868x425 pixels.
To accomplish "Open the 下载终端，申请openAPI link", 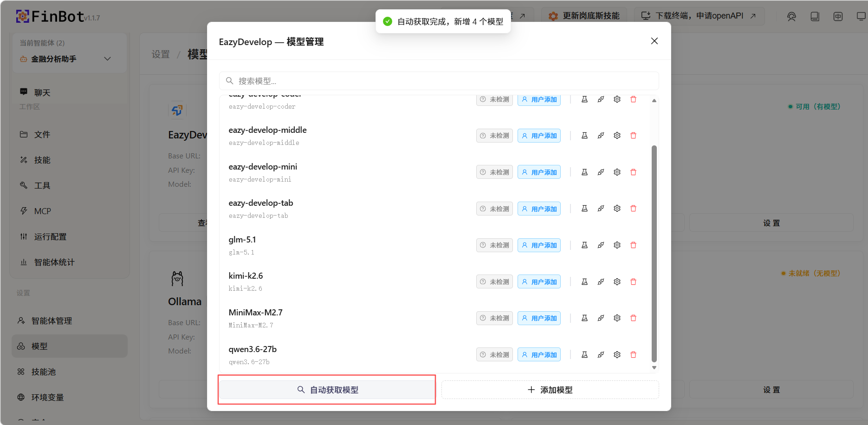I will pos(699,16).
